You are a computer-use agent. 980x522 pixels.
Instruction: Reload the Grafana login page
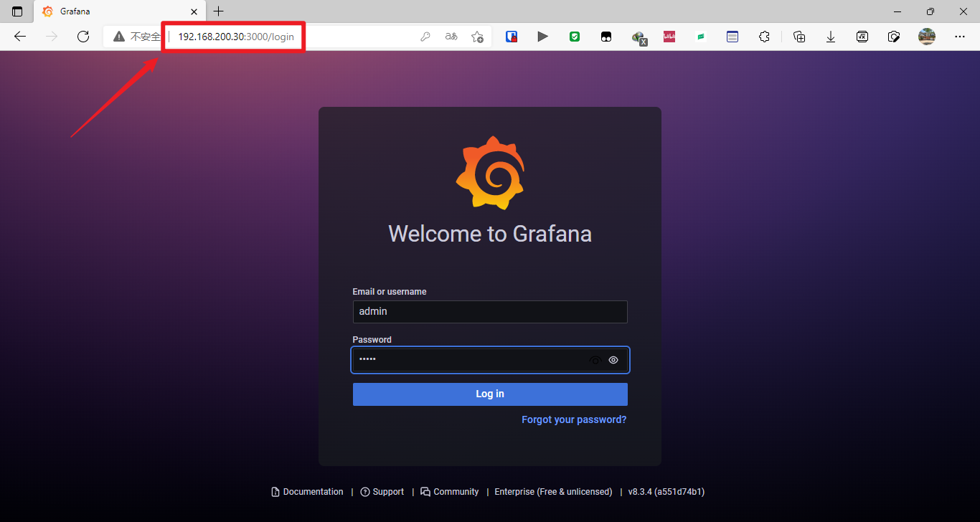click(x=83, y=37)
